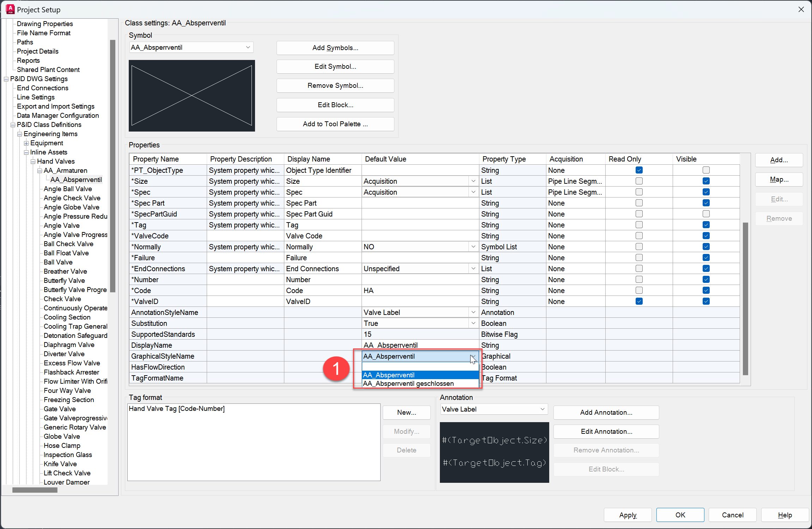The image size is (812, 529).
Task: Disable Visible for the *Size property
Action: (x=706, y=181)
